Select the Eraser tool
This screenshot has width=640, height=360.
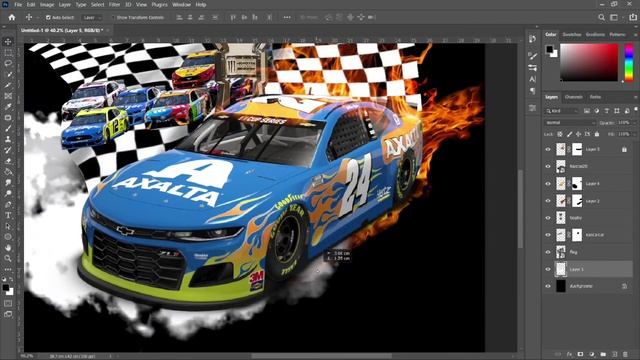coord(8,161)
